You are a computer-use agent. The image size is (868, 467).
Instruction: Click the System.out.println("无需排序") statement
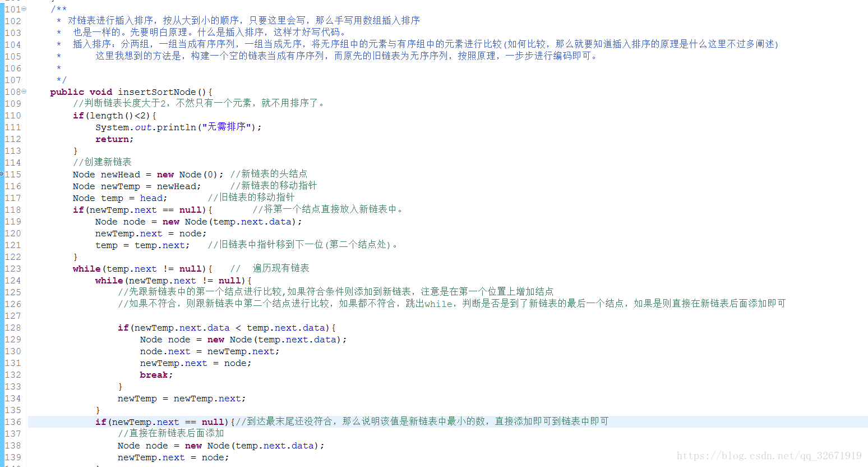tap(178, 127)
